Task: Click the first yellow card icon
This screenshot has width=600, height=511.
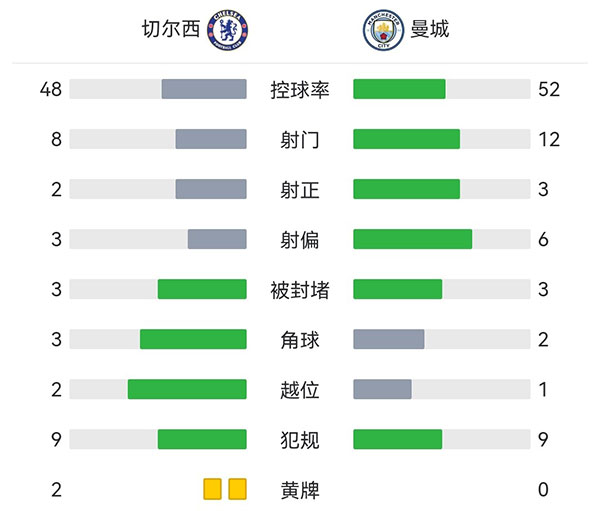Action: coord(212,489)
